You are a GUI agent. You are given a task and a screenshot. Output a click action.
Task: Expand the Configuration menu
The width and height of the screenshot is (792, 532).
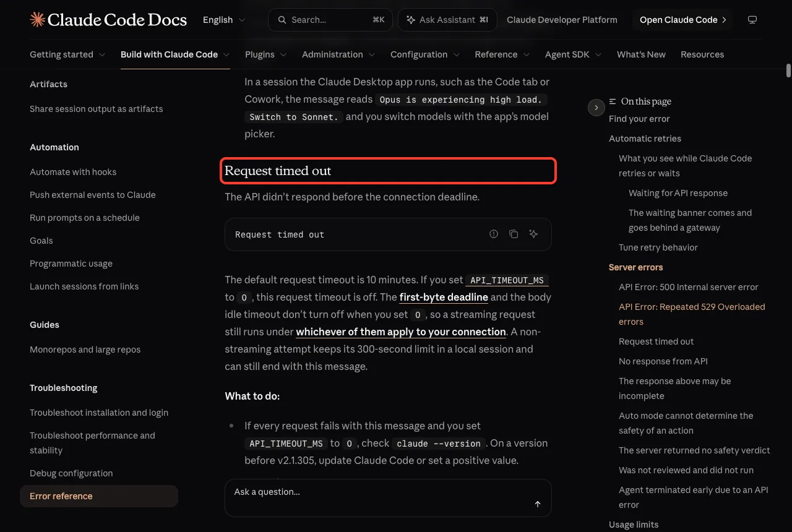[x=425, y=54]
